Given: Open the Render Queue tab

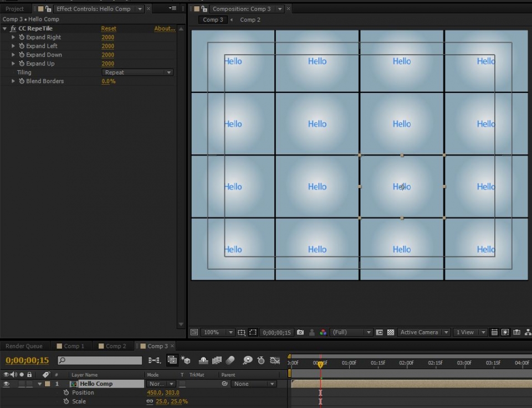Looking at the screenshot, I should (x=24, y=346).
